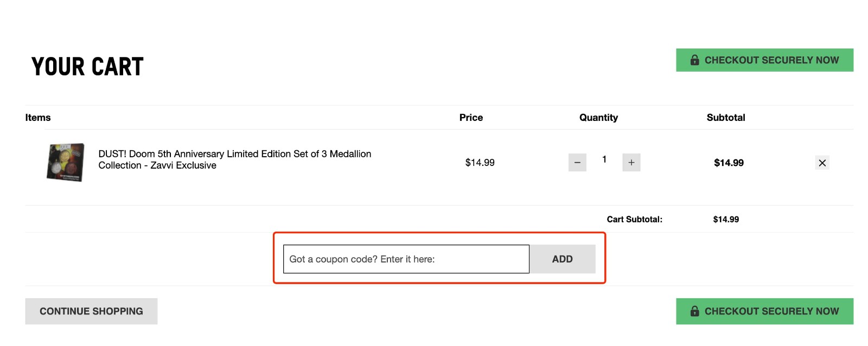The width and height of the screenshot is (868, 346).
Task: Select the DUST! Doom 5th Anniversary product title
Action: (x=234, y=159)
